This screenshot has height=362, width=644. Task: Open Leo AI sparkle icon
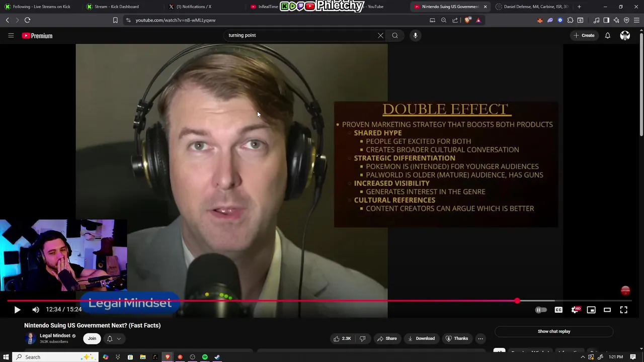pyautogui.click(x=616, y=20)
